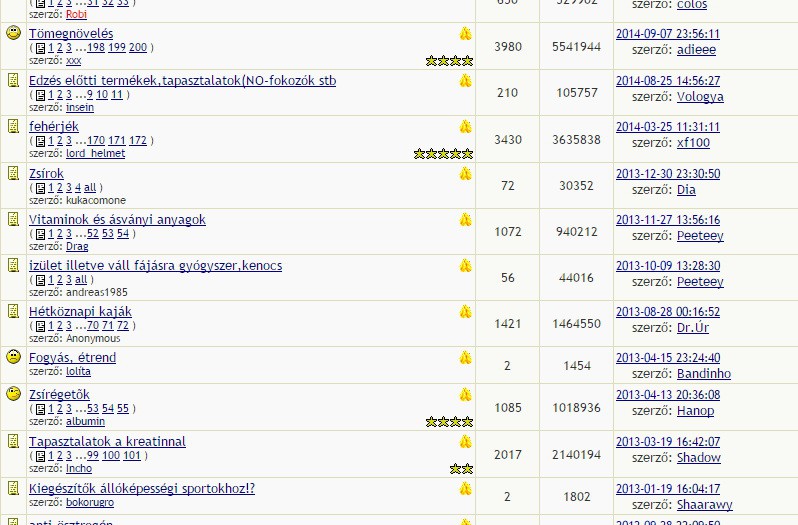Click the yellow bell icon in Tömegnövelés row
The height and width of the screenshot is (525, 798).
tap(466, 34)
